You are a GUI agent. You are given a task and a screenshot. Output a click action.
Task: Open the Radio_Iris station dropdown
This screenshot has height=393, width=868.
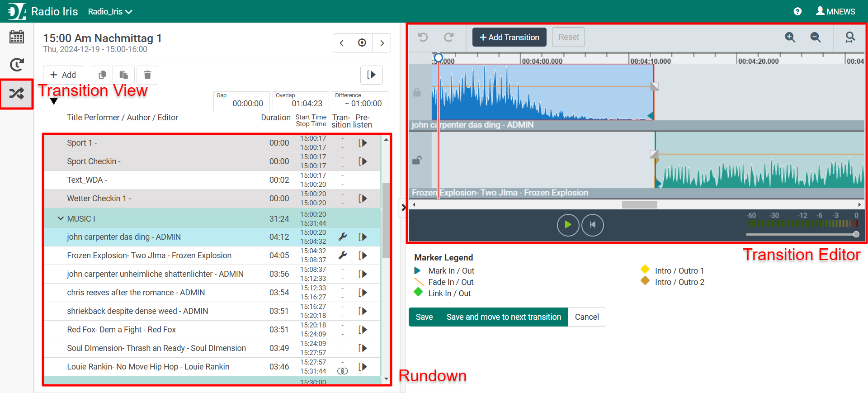[x=110, y=12]
